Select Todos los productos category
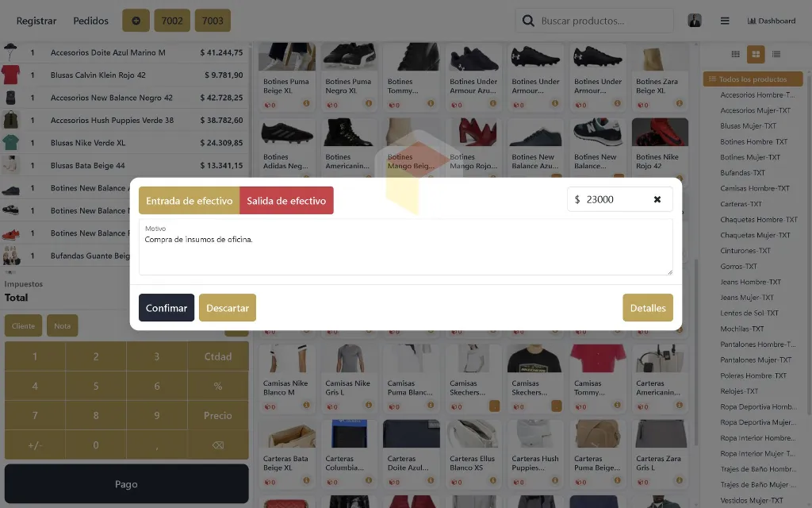Image resolution: width=812 pixels, height=508 pixels. pos(753,79)
